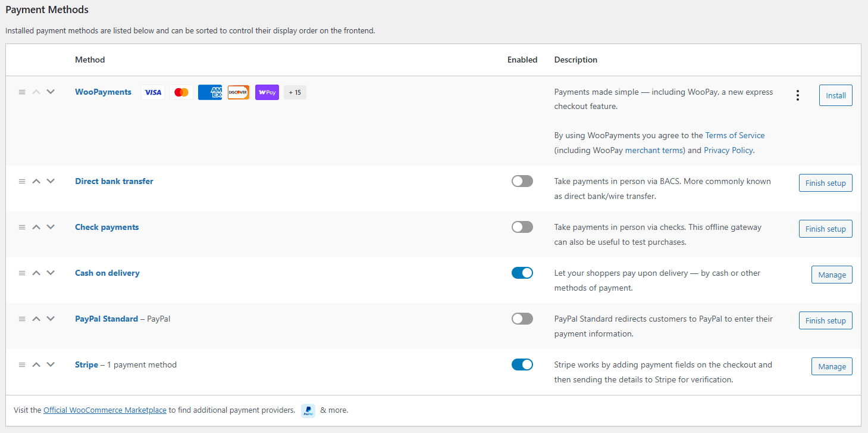Move Cash on delivery down
868x433 pixels.
pos(51,273)
